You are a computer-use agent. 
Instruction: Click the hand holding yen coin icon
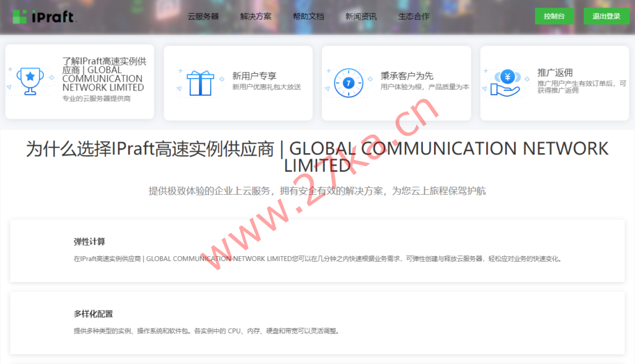pyautogui.click(x=505, y=83)
